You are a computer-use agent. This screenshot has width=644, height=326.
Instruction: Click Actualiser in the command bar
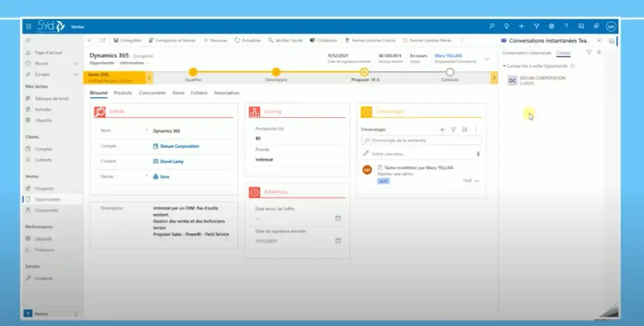click(x=248, y=40)
